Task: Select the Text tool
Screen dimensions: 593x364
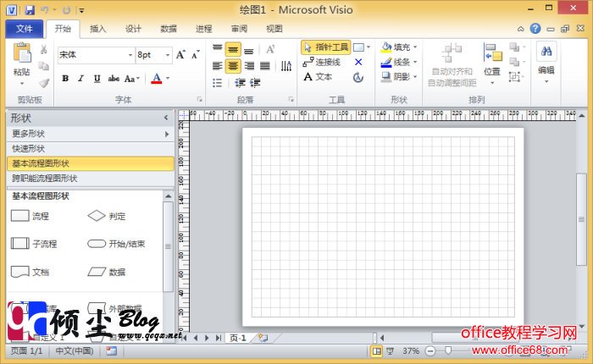Action: pyautogui.click(x=318, y=77)
